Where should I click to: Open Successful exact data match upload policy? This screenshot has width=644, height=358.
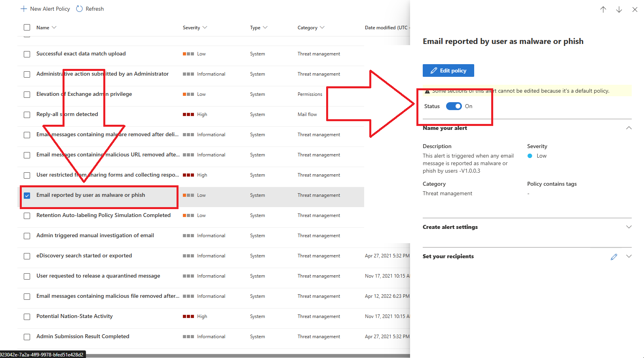point(81,54)
